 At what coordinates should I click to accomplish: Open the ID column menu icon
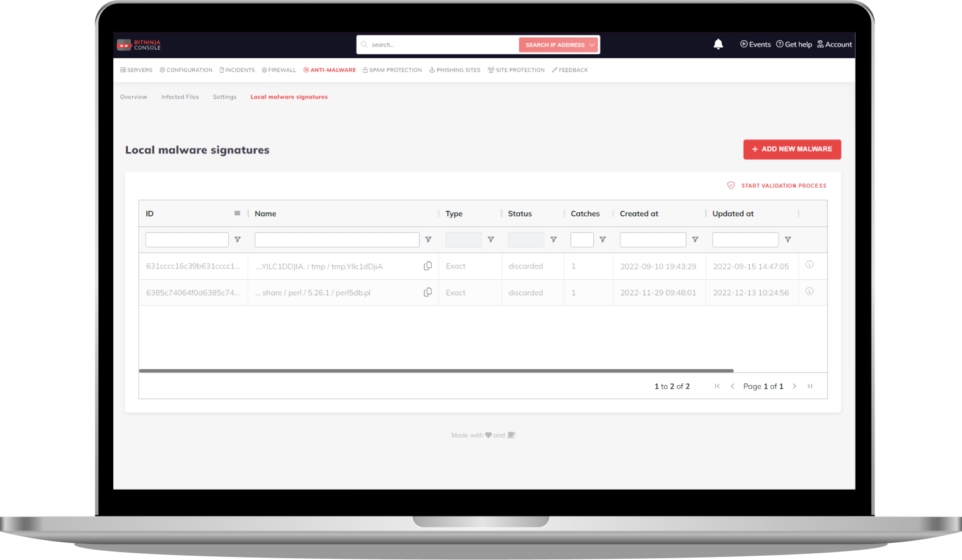pos(237,213)
